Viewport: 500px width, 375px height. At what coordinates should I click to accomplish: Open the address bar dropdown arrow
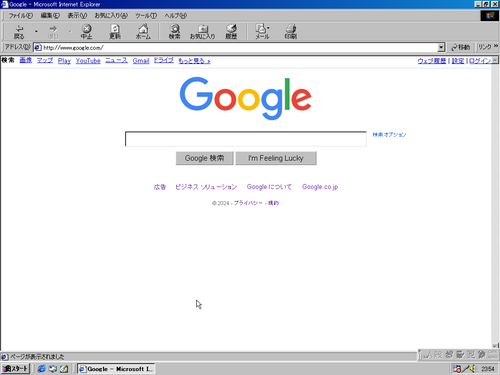tap(441, 48)
